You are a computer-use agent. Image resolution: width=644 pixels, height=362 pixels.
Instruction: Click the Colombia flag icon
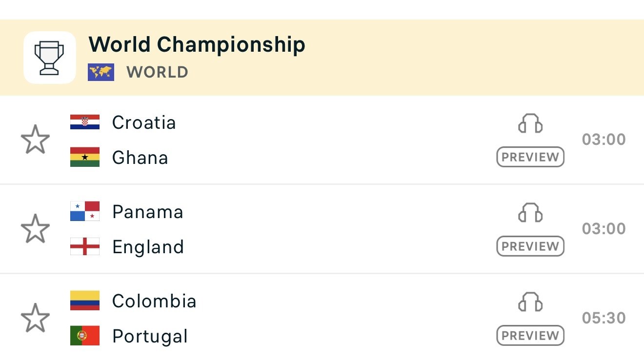pos(85,301)
